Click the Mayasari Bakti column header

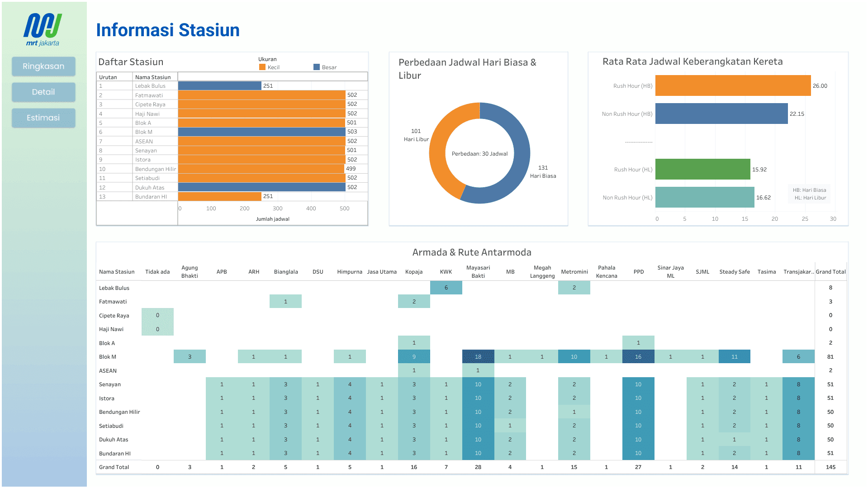click(x=478, y=272)
